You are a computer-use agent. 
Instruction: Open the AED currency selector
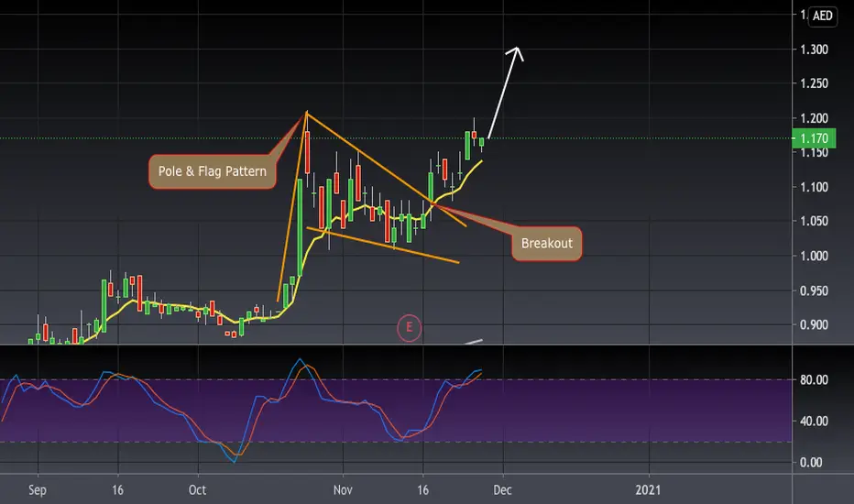click(x=823, y=16)
